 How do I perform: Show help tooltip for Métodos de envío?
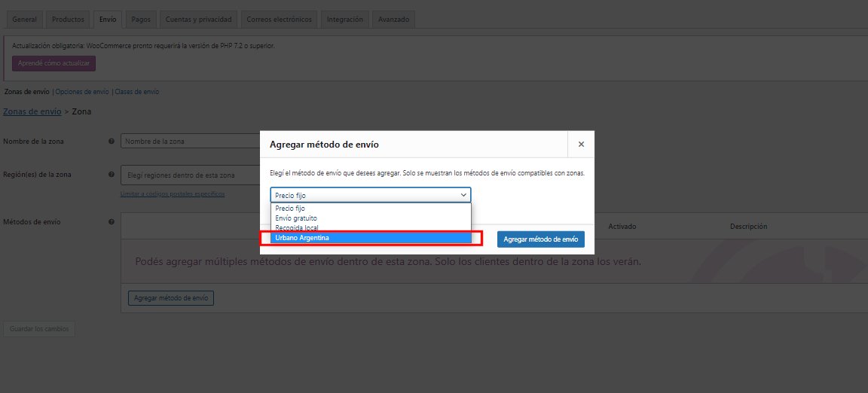point(112,221)
